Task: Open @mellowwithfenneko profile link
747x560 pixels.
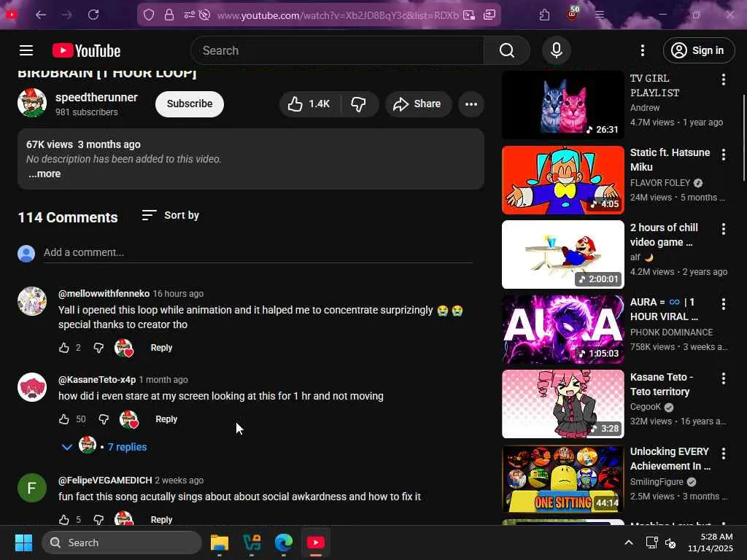Action: tap(104, 293)
